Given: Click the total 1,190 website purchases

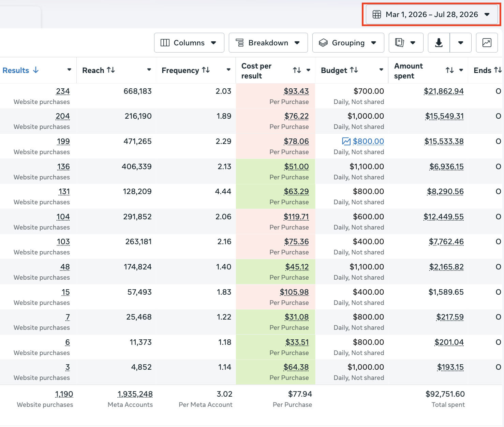Looking at the screenshot, I should [x=64, y=394].
